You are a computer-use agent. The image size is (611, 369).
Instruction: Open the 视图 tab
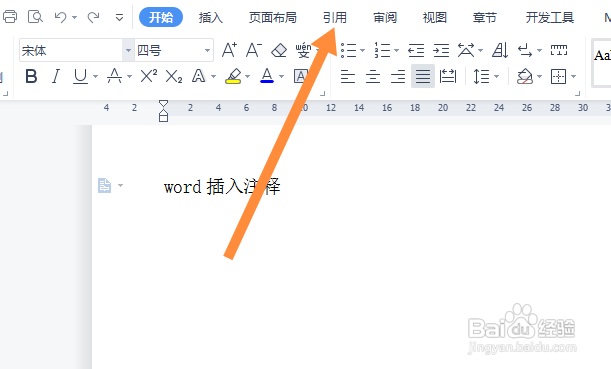(434, 18)
